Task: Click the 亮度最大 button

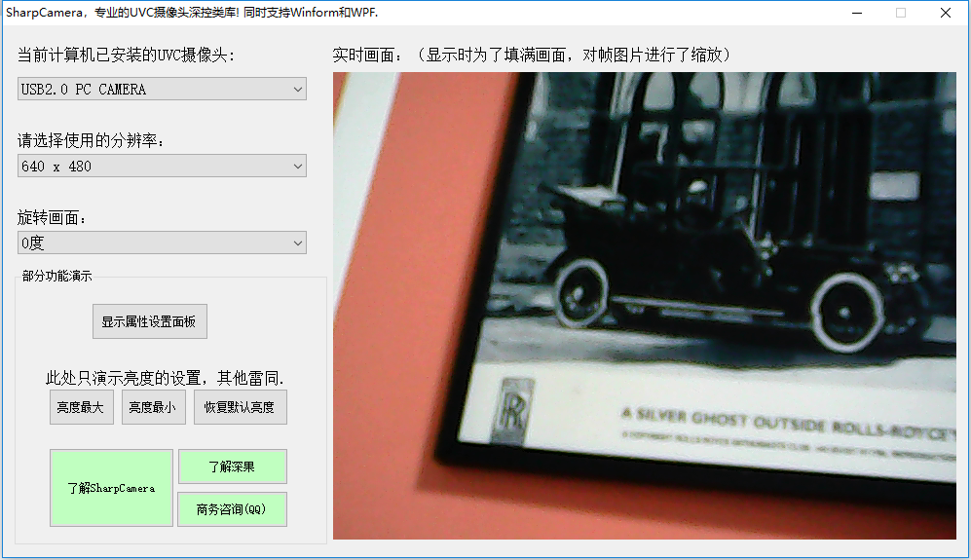Action: pos(82,407)
